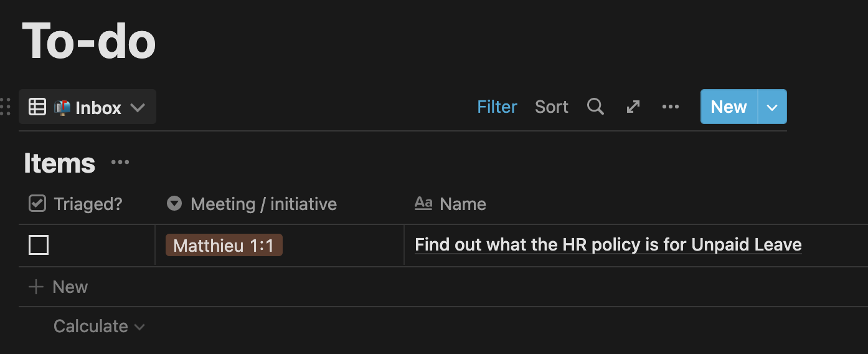The height and width of the screenshot is (354, 868).
Task: Click the Sort option
Action: click(551, 107)
